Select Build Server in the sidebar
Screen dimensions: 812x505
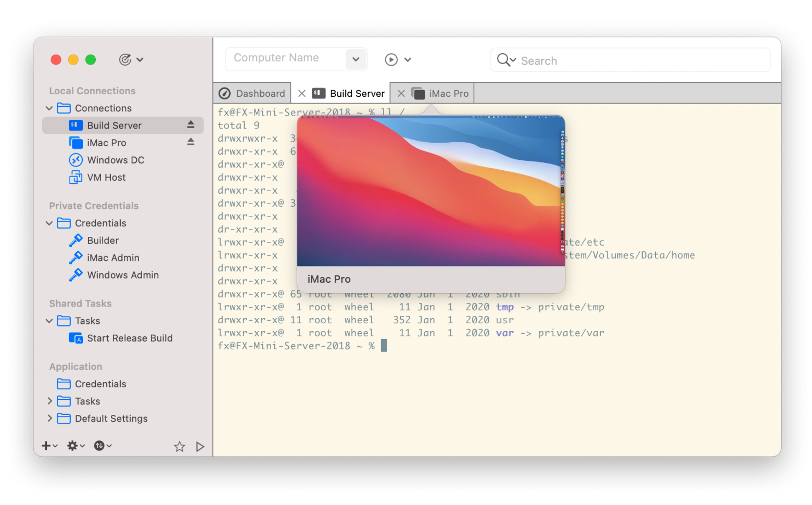[123, 125]
